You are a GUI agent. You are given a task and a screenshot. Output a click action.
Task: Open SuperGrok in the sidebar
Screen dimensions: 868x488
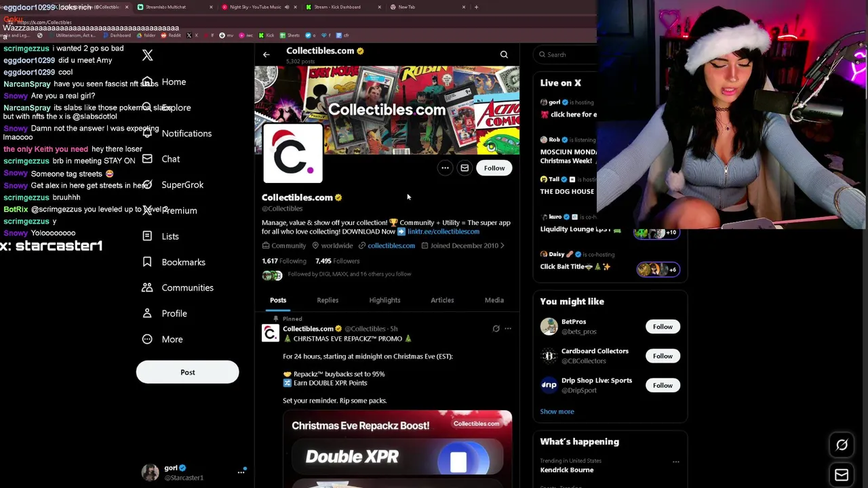(182, 185)
